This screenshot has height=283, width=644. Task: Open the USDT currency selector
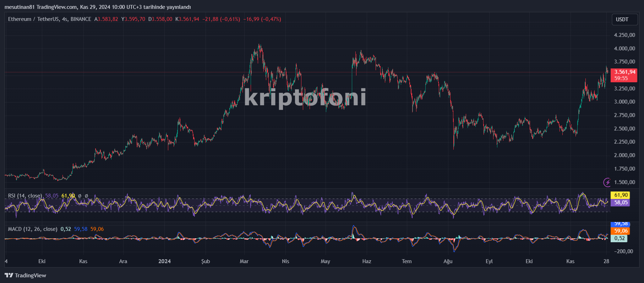(625, 20)
